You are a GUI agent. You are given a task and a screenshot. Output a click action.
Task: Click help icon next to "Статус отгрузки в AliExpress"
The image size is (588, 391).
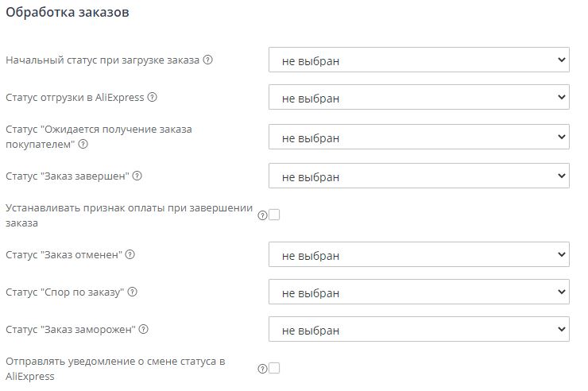click(x=152, y=98)
